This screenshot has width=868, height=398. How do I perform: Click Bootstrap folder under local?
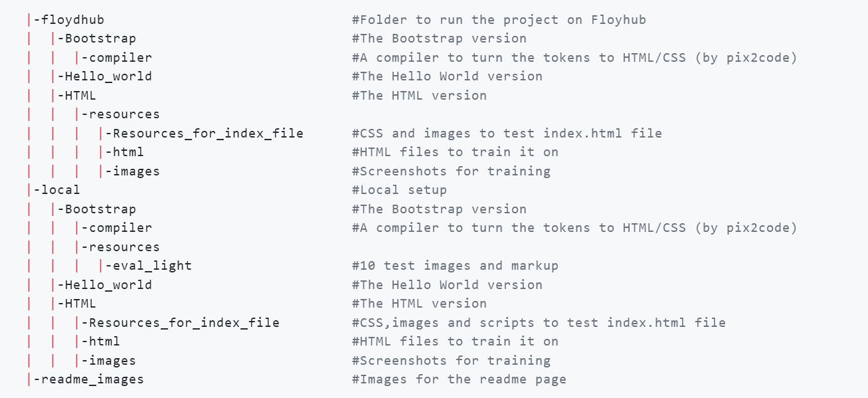coord(100,209)
